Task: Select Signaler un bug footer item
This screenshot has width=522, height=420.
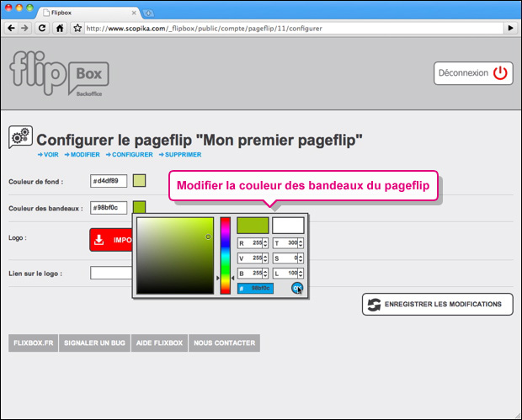Action: click(95, 343)
